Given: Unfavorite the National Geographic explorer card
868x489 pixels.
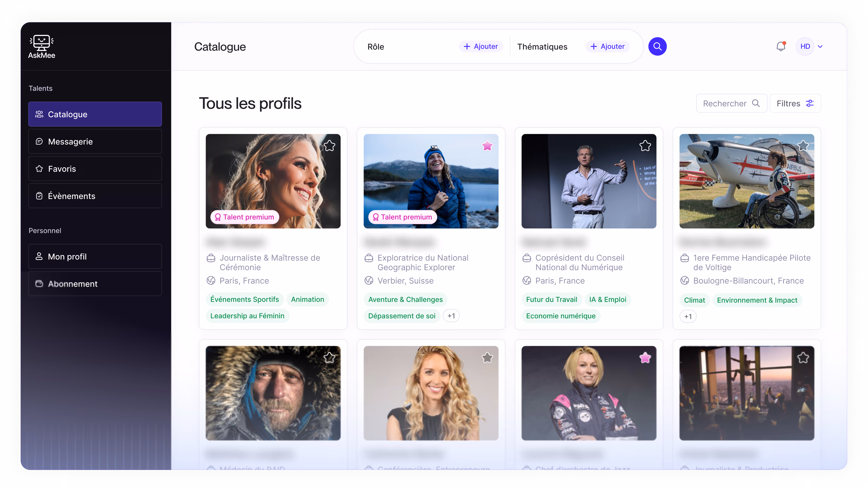Looking at the screenshot, I should coord(487,146).
